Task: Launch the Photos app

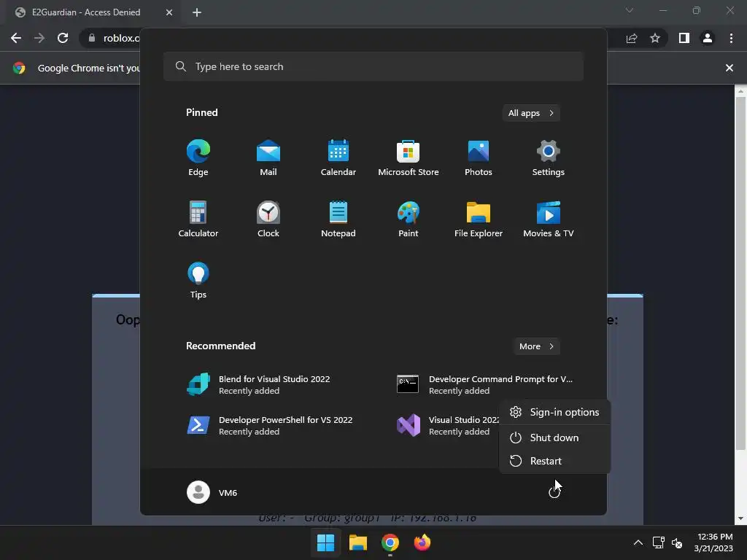Action: point(479,158)
